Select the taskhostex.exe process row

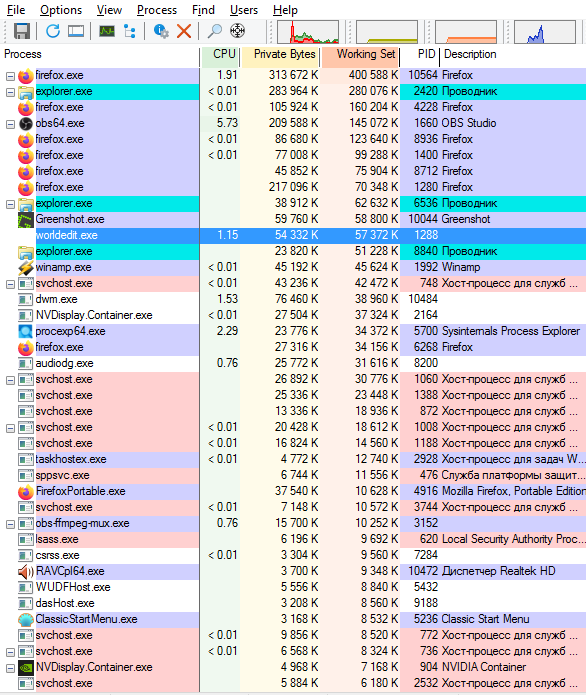point(293,459)
